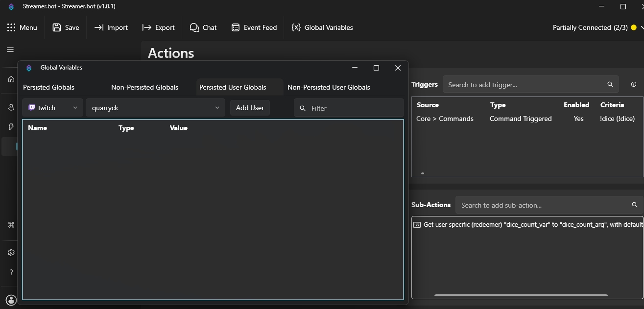Open the Event Feed

[x=254, y=27]
